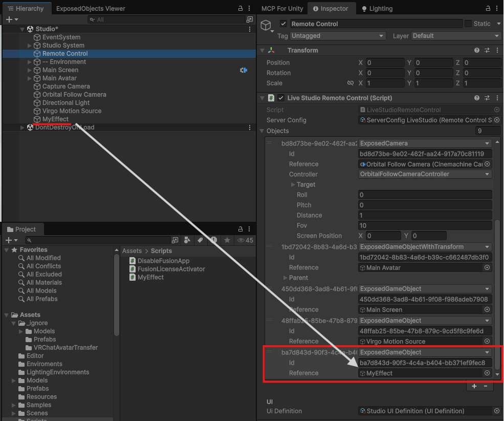
Task: Select MyEffect object in Hierarchy
Action: point(55,119)
